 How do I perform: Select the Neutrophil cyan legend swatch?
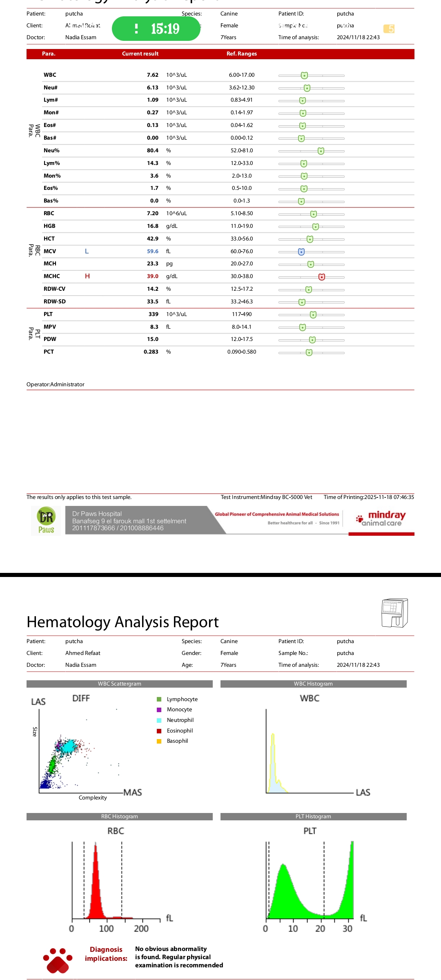159,720
